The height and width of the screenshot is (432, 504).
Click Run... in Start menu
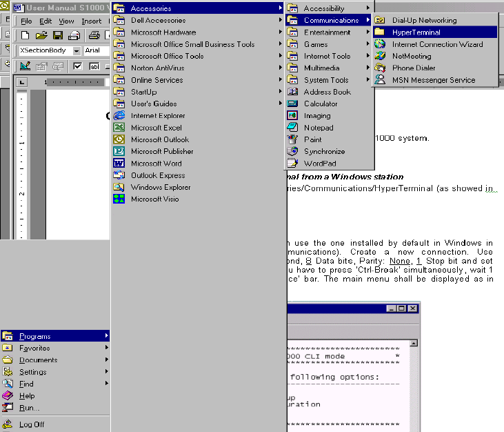55,408
